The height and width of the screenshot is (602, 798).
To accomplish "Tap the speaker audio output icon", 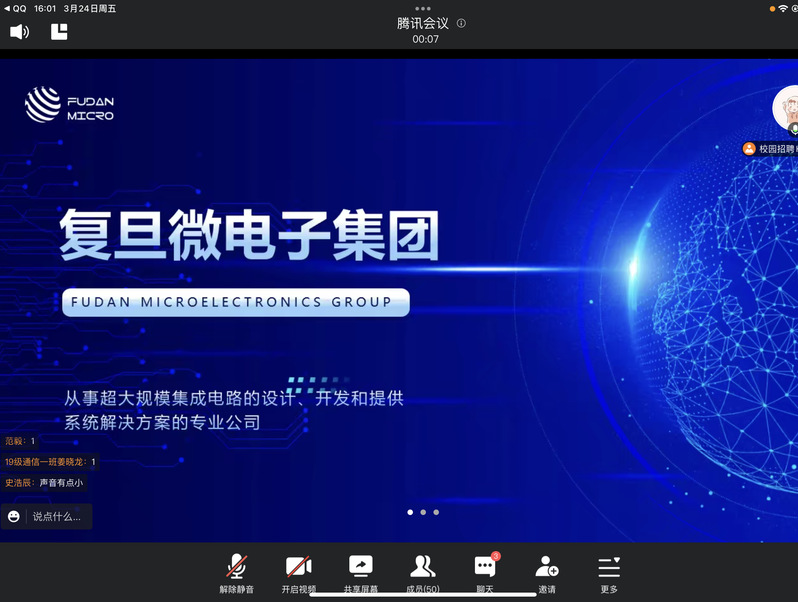I will coord(19,32).
